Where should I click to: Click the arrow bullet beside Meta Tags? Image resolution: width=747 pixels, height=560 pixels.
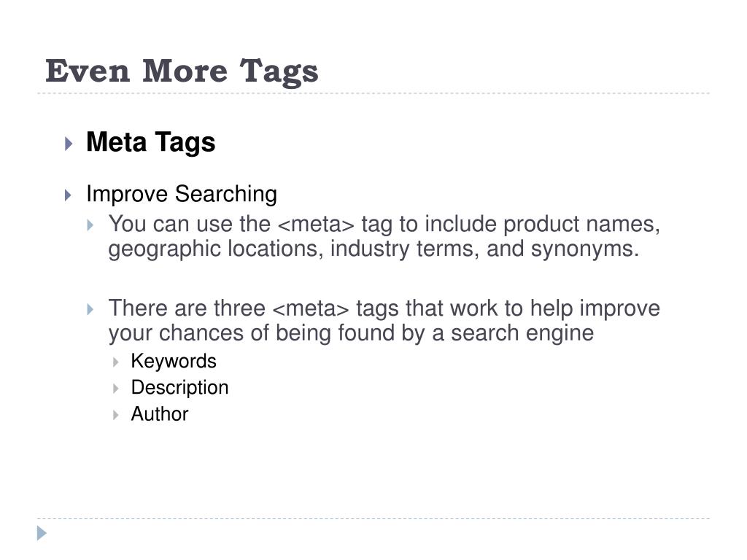(69, 144)
